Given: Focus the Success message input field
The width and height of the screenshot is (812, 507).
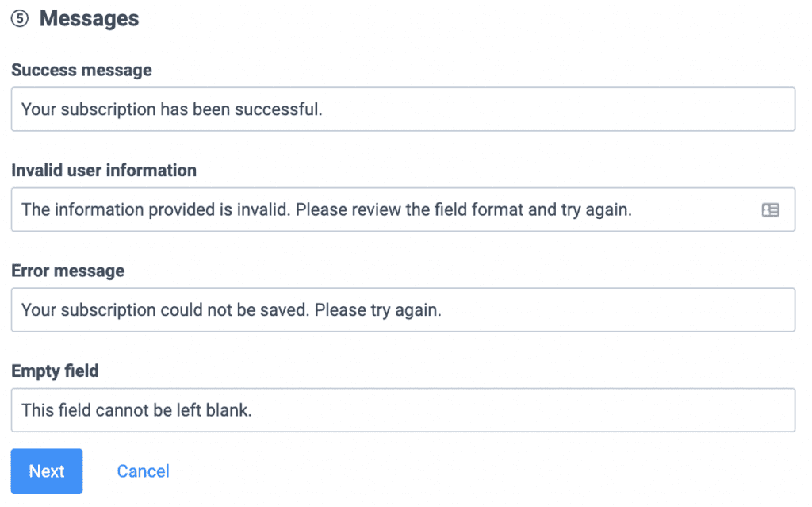Looking at the screenshot, I should (x=403, y=109).
